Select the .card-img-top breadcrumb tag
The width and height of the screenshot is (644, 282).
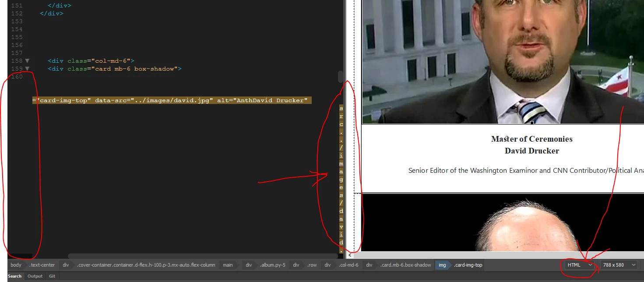(468, 265)
